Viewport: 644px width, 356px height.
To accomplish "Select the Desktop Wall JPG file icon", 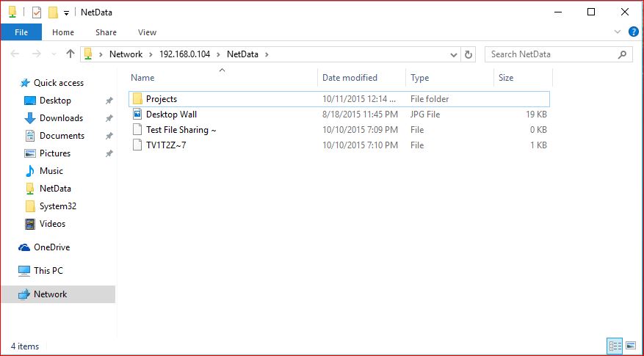I will point(137,114).
